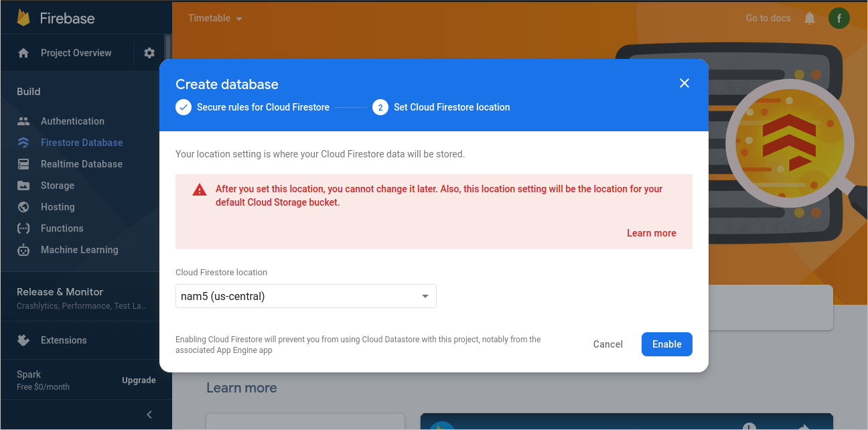Open Realtime Database in the sidebar
The width and height of the screenshot is (868, 430).
click(x=82, y=164)
